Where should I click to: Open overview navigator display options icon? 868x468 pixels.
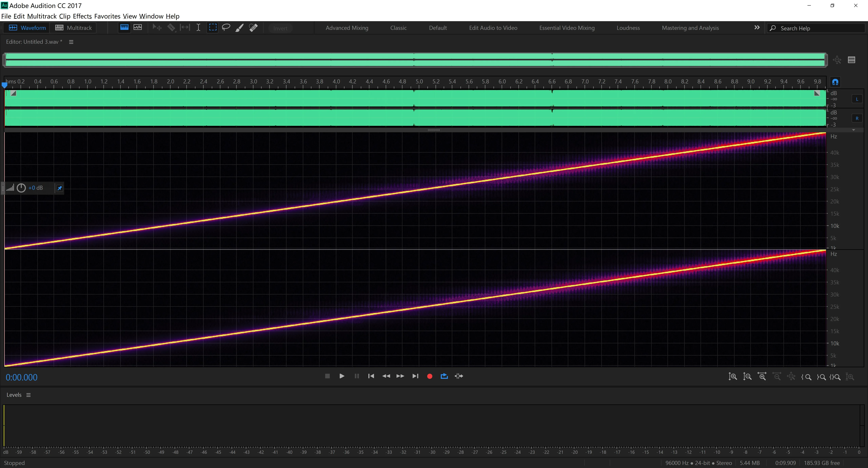852,60
